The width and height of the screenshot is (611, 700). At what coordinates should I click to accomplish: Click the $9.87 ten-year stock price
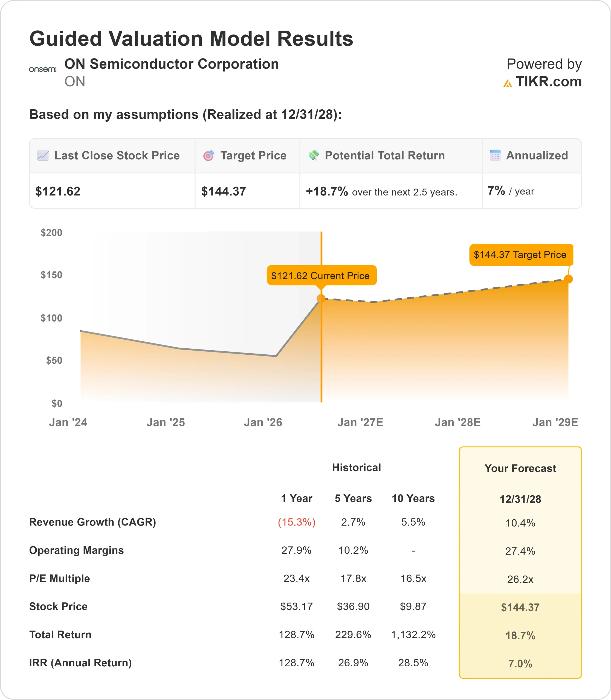click(413, 606)
